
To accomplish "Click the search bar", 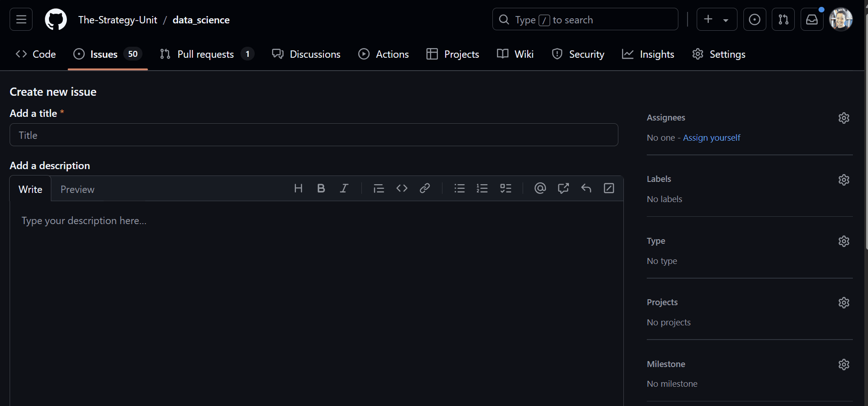I will point(585,19).
